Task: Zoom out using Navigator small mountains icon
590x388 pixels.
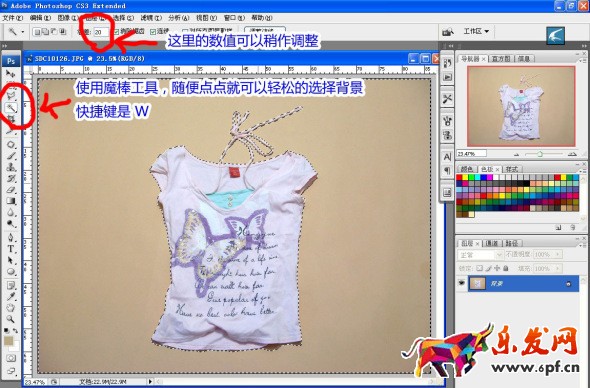Action: [x=516, y=154]
